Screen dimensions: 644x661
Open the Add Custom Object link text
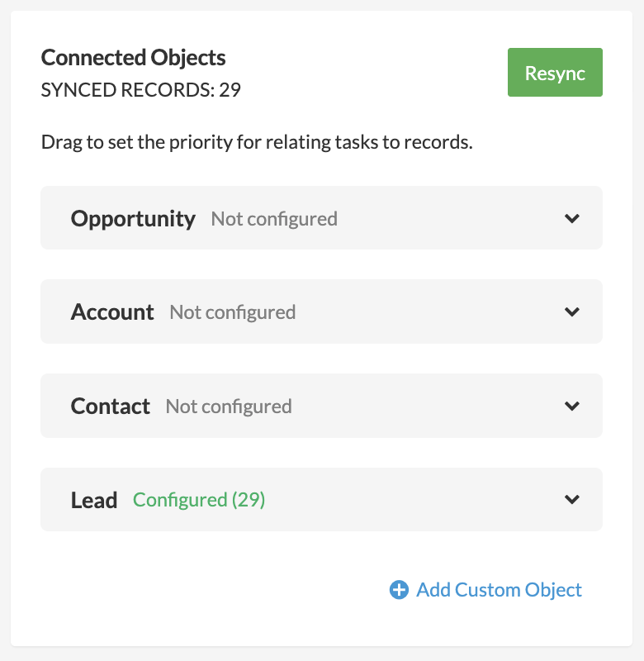point(499,590)
